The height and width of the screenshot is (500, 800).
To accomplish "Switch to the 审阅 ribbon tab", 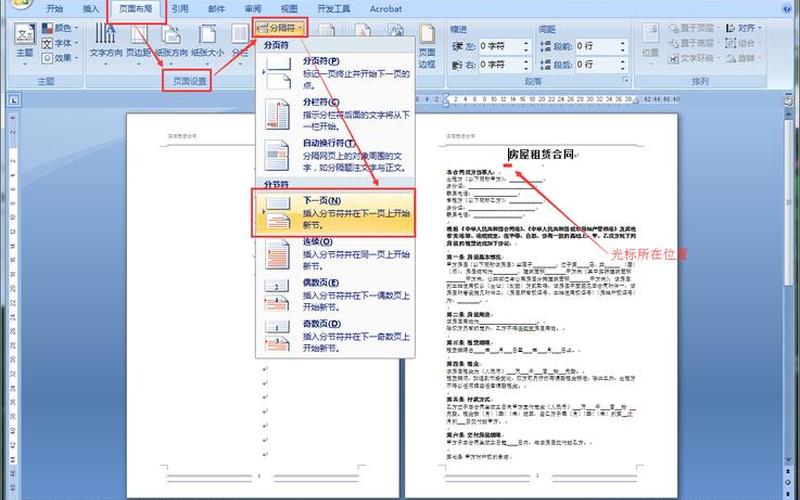I will (x=253, y=9).
